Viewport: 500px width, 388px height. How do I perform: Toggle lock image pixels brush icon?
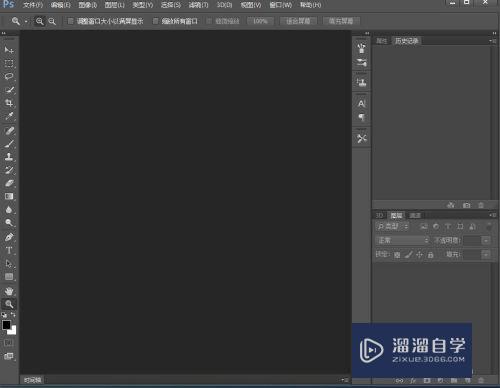pos(409,255)
